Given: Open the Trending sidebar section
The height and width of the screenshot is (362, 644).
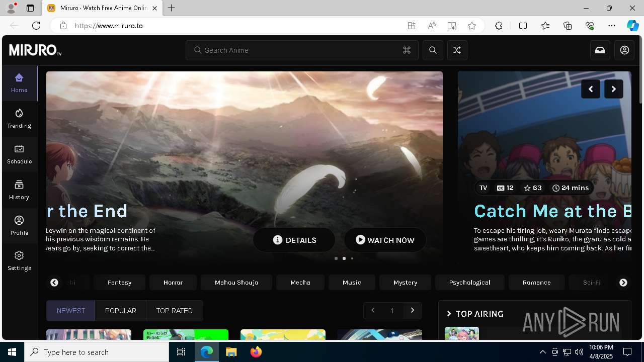Looking at the screenshot, I should click(19, 119).
